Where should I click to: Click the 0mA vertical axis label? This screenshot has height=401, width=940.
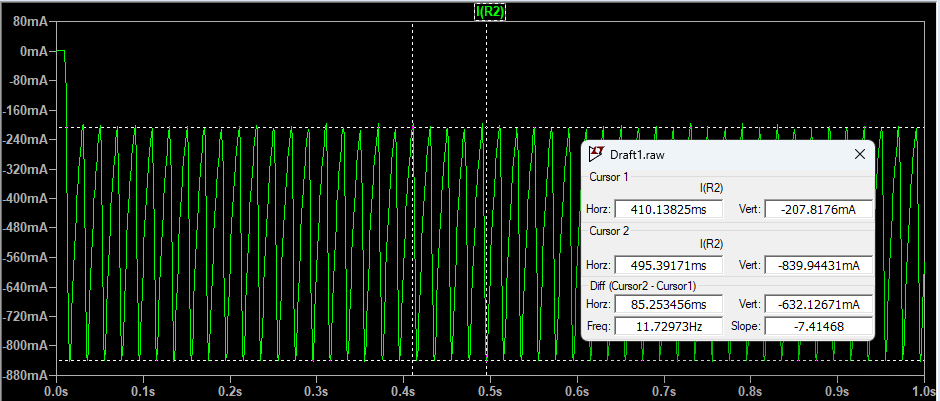point(34,52)
